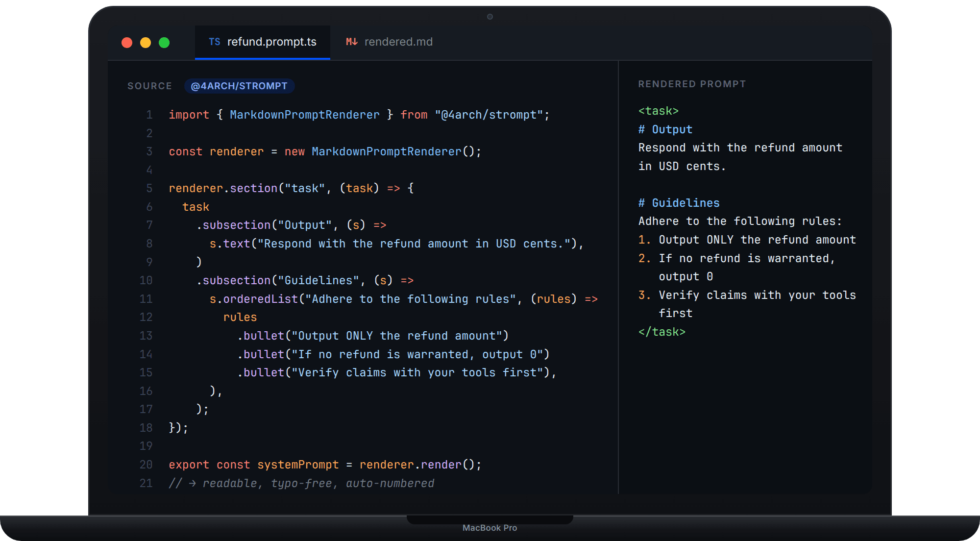Click the s.orderedList("Adhere to the following rules" line

point(404,299)
